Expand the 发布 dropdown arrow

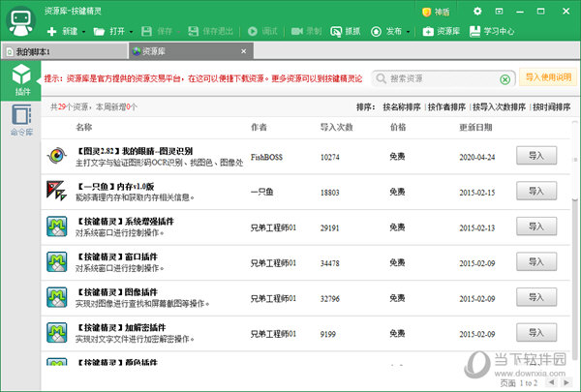[x=408, y=32]
